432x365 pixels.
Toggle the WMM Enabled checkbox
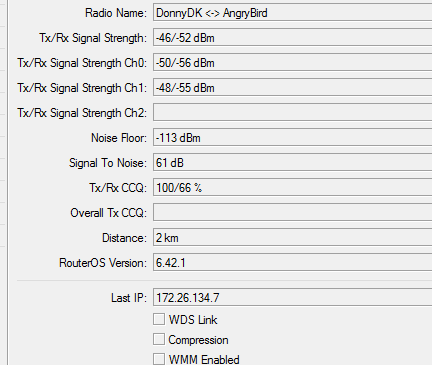pyautogui.click(x=159, y=359)
